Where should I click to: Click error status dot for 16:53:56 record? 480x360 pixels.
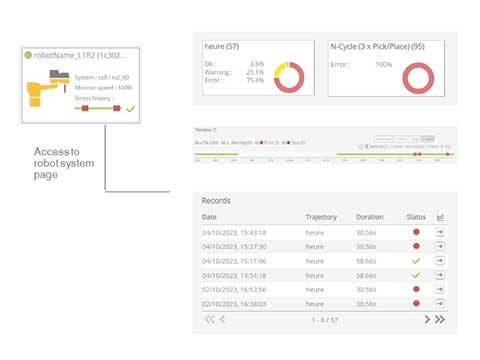[416, 289]
